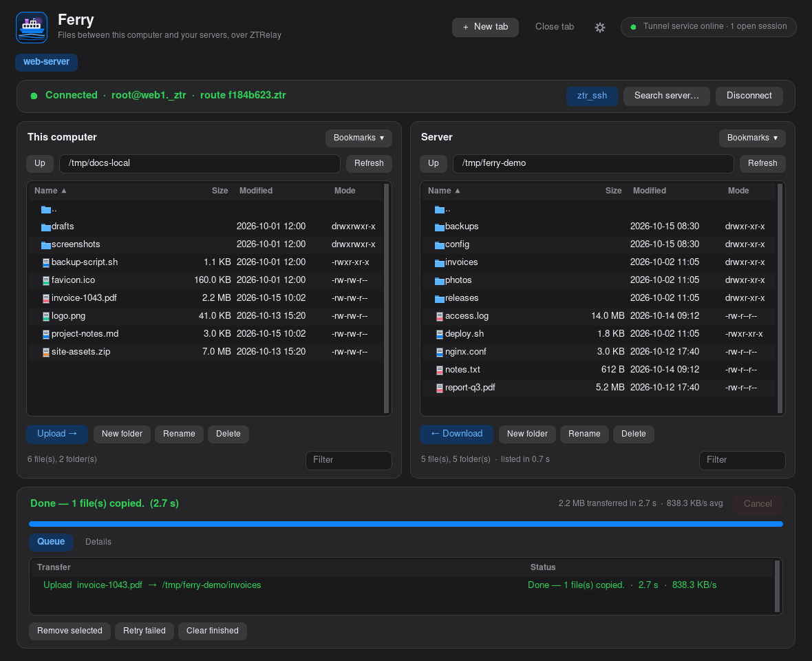Click Delete in Server panel
The image size is (812, 661).
(633, 434)
